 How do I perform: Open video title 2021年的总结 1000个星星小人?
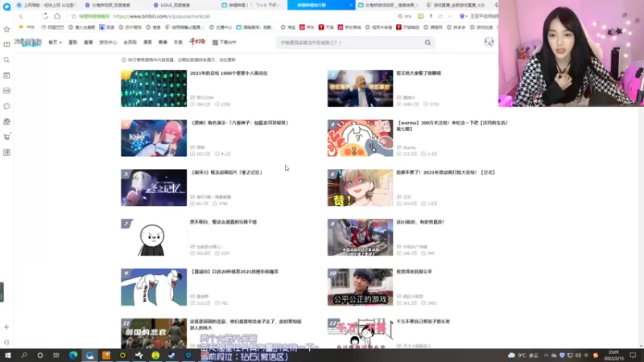(229, 73)
